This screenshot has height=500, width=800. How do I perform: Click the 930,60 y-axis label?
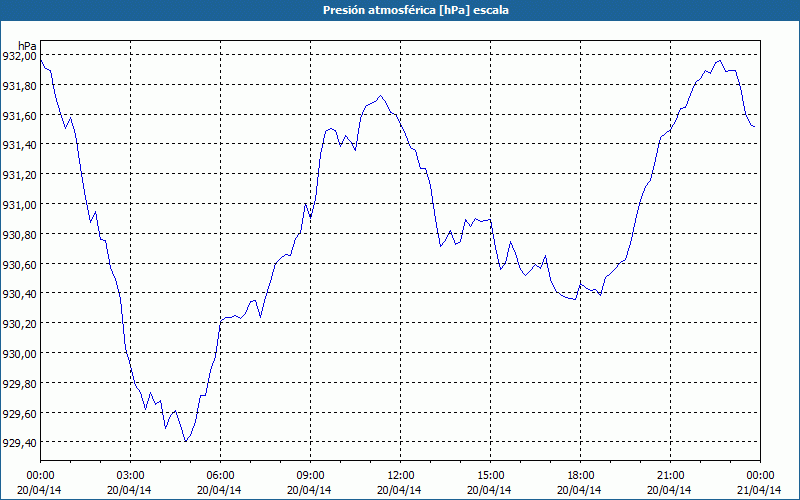[20, 265]
